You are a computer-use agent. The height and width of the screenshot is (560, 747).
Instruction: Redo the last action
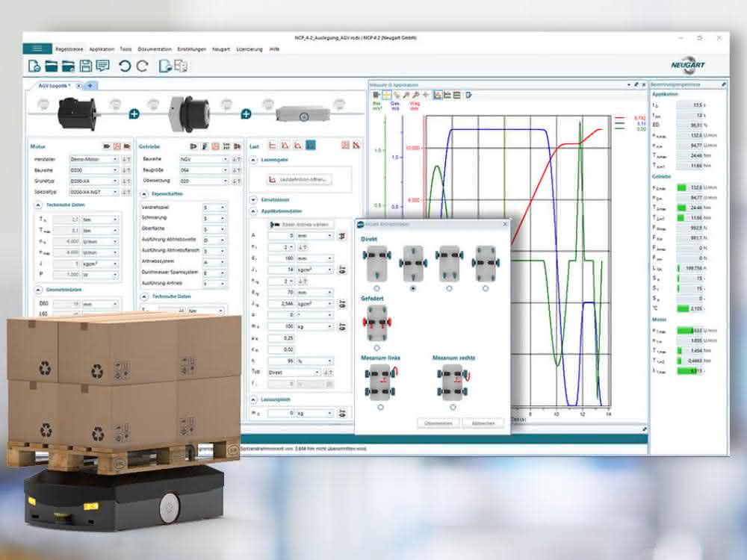(x=143, y=66)
